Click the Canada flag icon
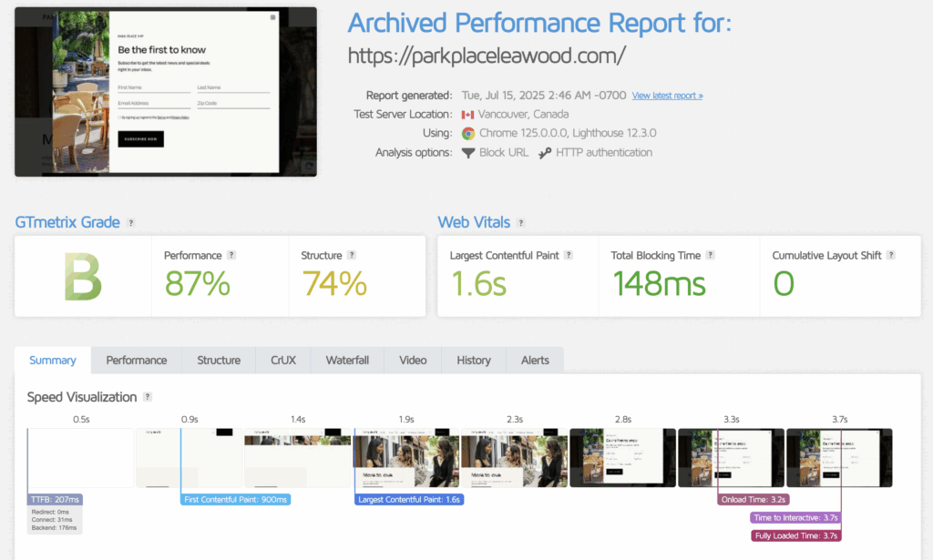Screen dimensions: 933x560 pos(467,114)
